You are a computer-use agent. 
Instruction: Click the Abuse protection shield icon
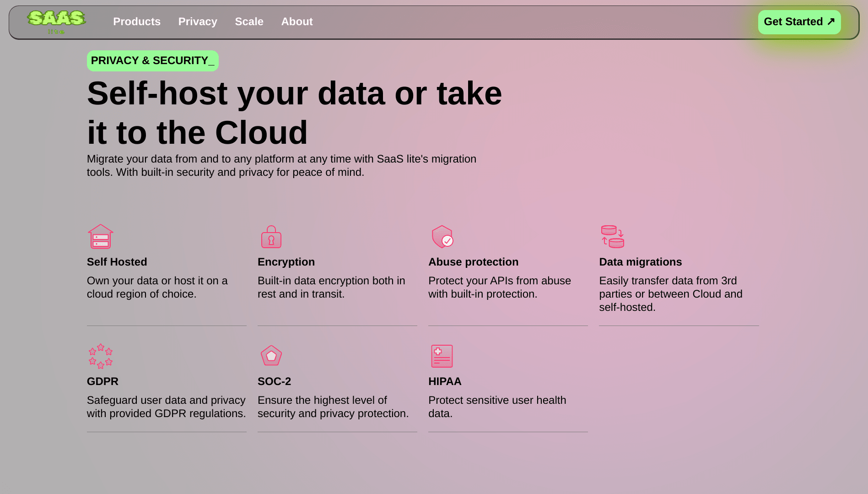(x=442, y=236)
